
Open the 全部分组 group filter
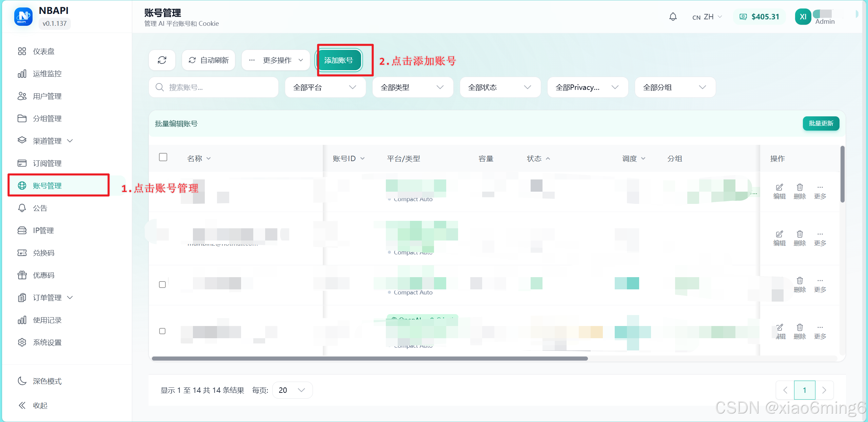click(675, 87)
